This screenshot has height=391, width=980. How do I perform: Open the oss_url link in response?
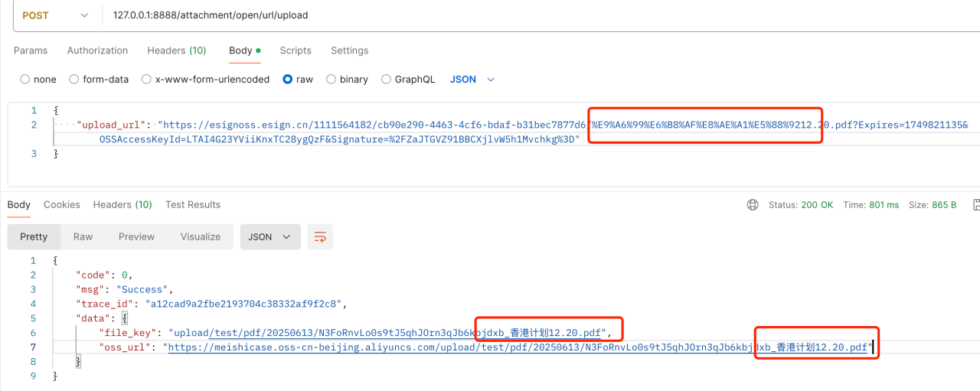518,347
